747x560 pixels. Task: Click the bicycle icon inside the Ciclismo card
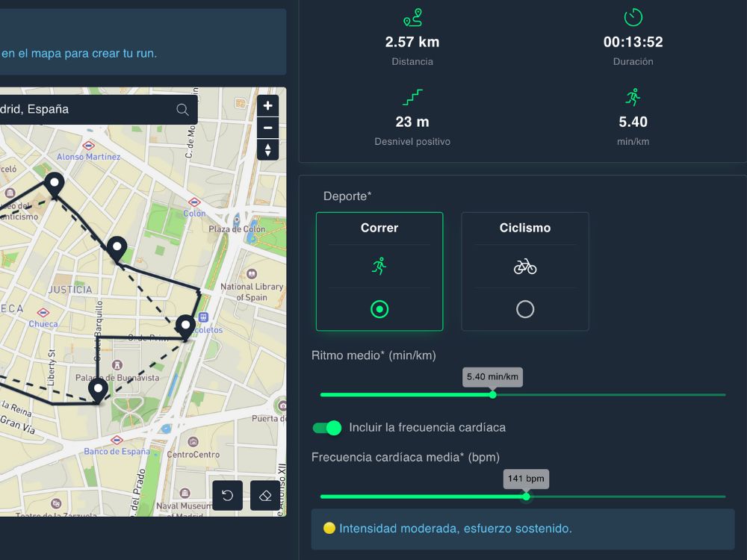(525, 267)
